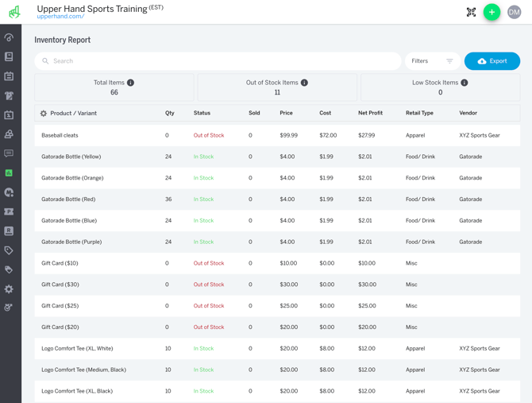Select the Baseball cleats product row
Viewport: 532px width, 403px height.
coord(60,135)
